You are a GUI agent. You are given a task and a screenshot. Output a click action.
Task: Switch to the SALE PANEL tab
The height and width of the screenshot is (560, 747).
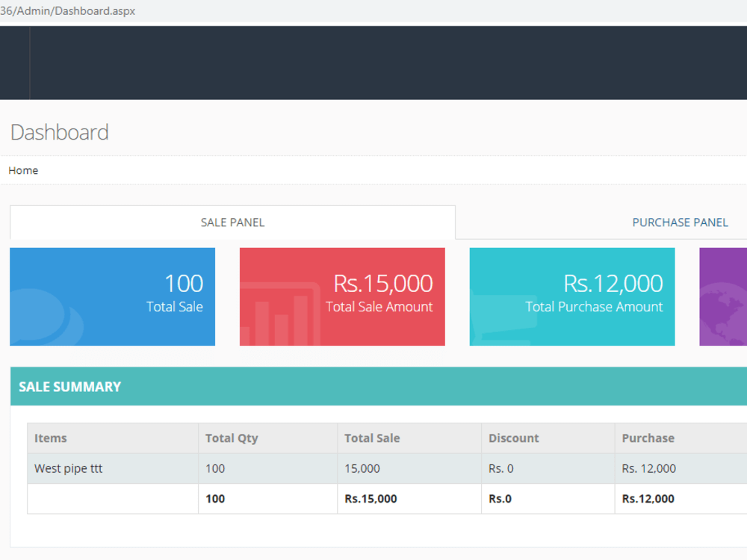(232, 223)
